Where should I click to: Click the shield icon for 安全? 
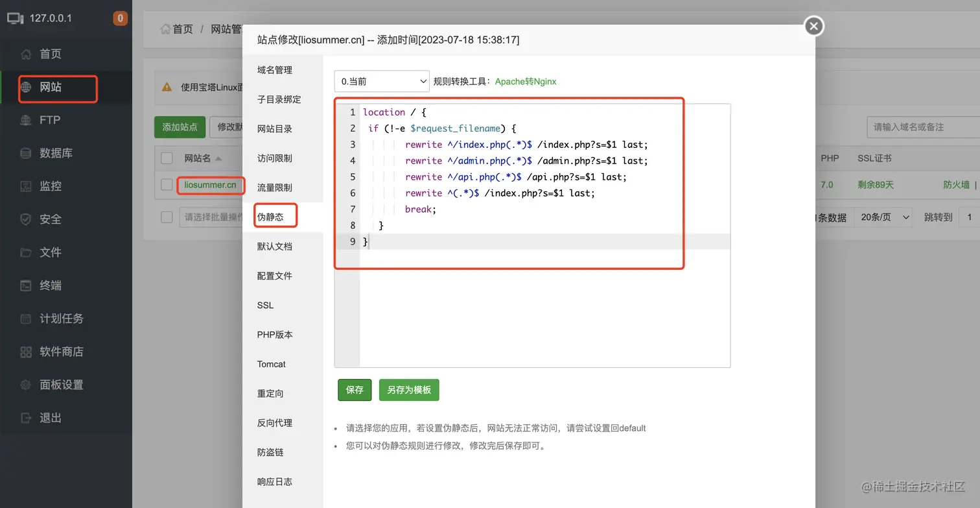click(x=26, y=219)
